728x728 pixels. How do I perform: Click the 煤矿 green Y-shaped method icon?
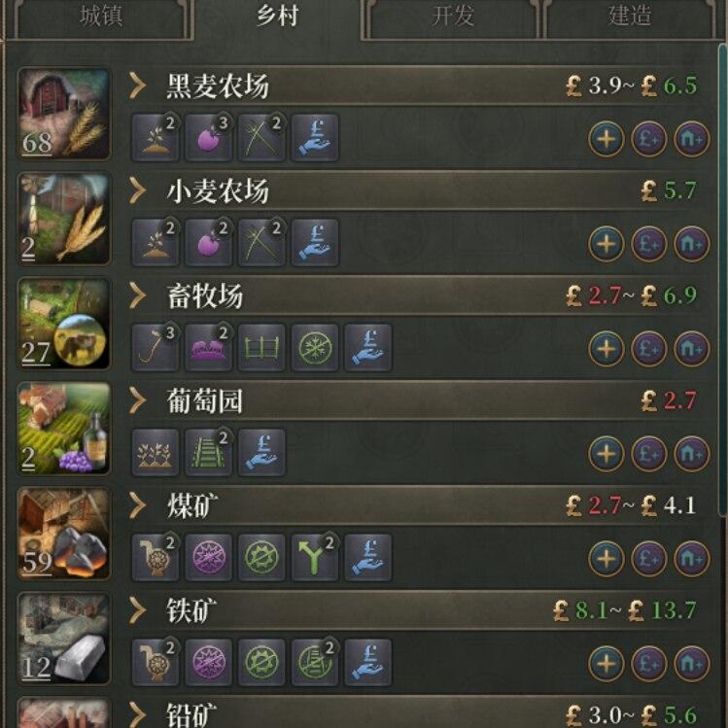click(x=314, y=557)
